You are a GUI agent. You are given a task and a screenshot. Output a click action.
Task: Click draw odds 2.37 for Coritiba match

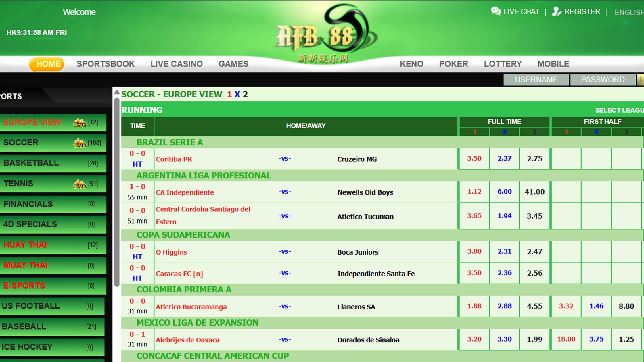tap(505, 159)
